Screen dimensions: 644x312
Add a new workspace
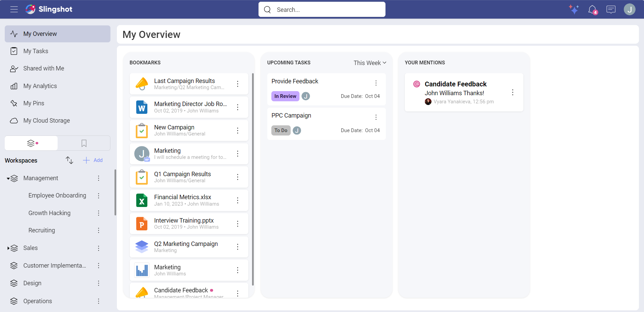pos(93,160)
